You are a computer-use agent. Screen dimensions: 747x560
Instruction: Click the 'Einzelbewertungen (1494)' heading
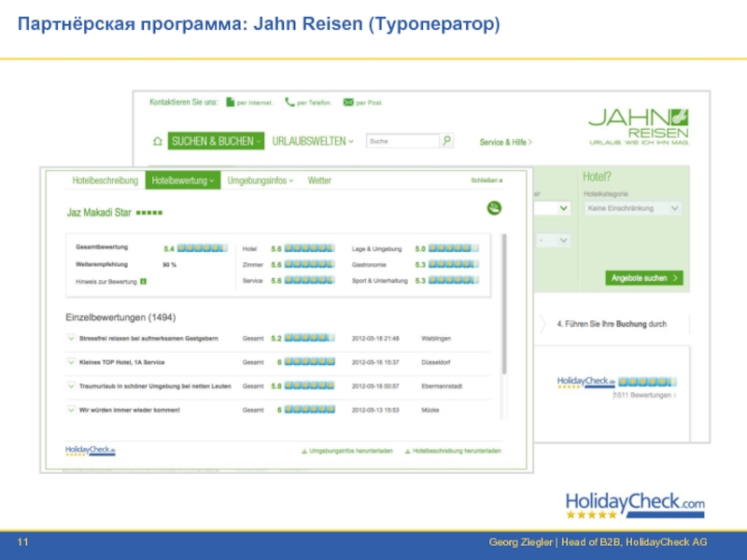tap(120, 317)
